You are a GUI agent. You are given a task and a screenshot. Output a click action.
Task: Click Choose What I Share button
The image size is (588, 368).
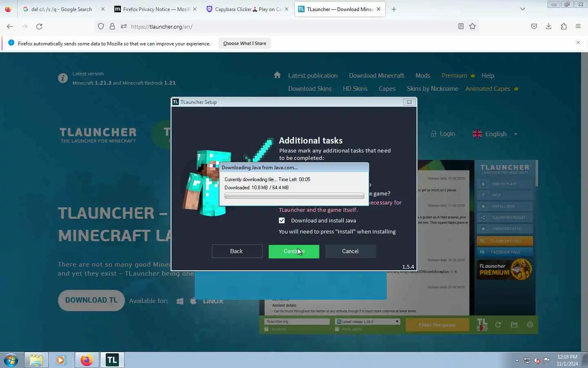tap(245, 43)
